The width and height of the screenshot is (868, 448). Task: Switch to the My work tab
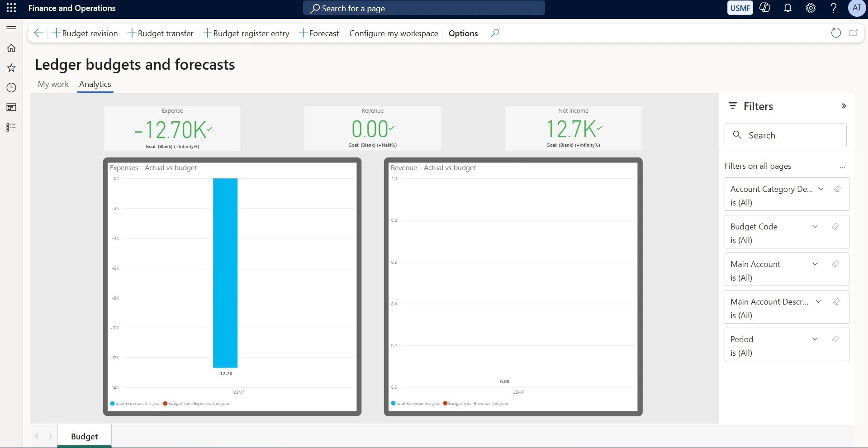tap(53, 84)
